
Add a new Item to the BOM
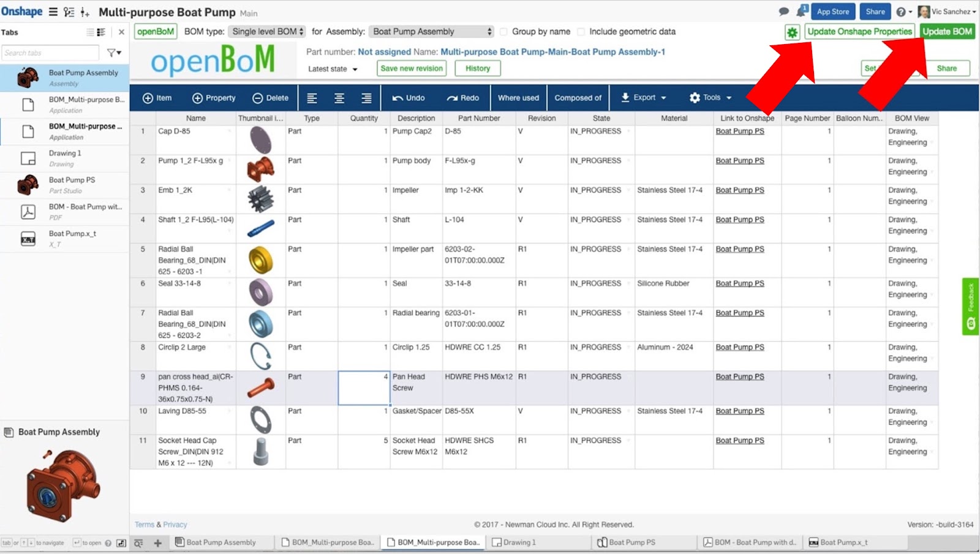click(157, 98)
